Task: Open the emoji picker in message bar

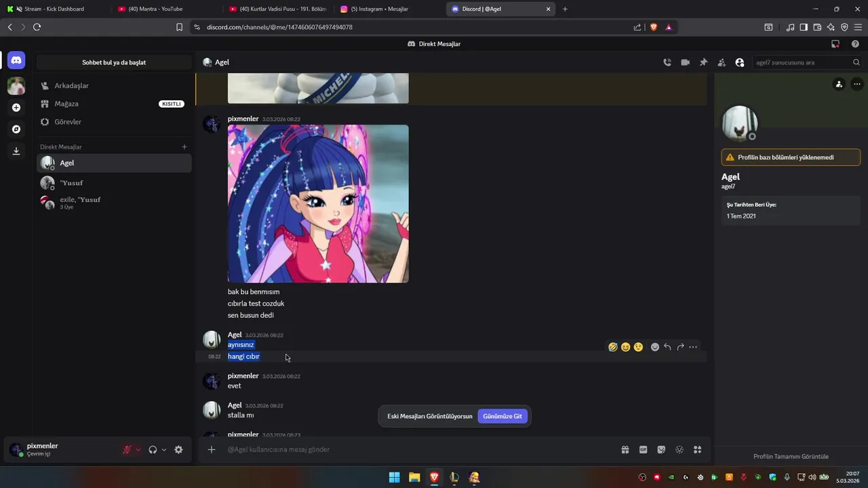Action: click(x=679, y=449)
